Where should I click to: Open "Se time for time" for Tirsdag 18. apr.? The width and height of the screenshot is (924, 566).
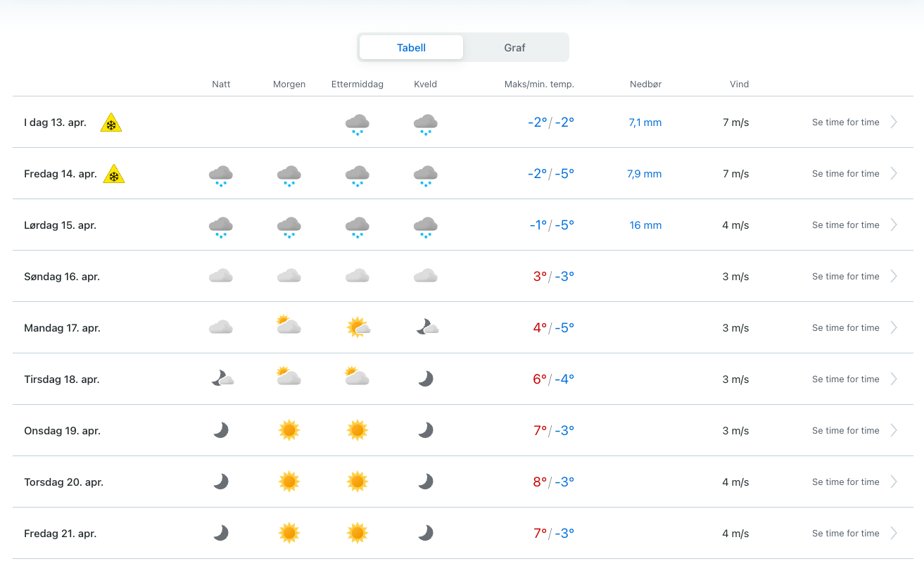(x=845, y=379)
